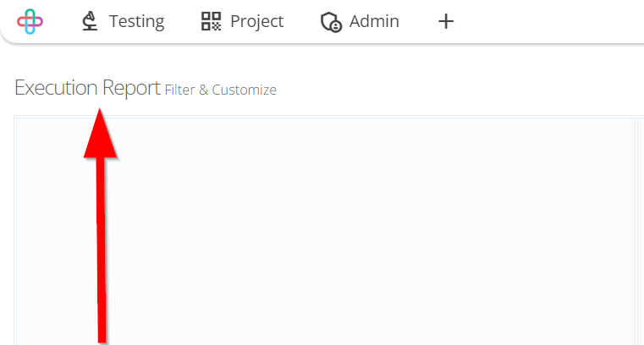Open the Project menu
This screenshot has height=345, width=644.
pos(242,21)
